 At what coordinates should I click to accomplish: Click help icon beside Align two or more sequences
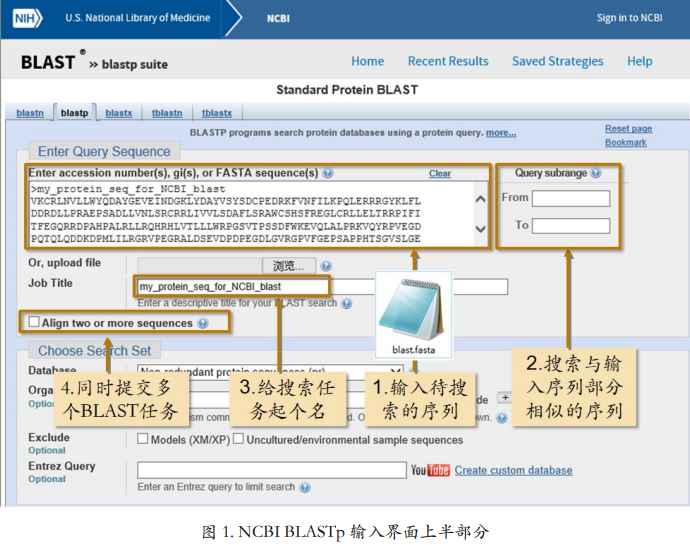coord(203,323)
